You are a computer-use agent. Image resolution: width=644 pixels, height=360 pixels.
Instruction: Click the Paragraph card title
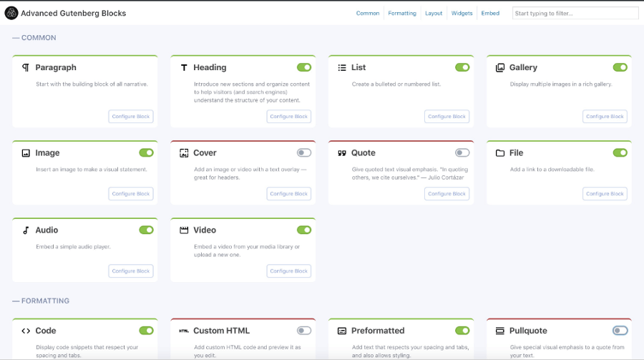pos(56,67)
